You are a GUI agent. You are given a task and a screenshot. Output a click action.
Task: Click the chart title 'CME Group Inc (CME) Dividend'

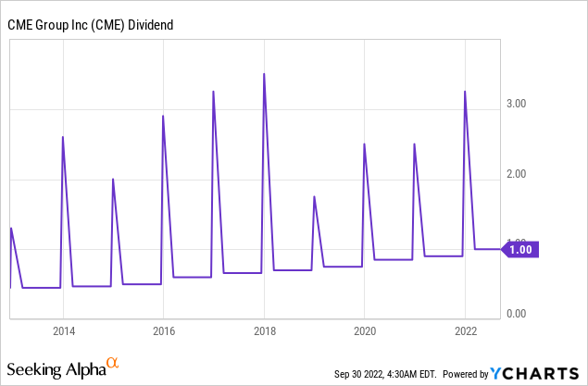coord(91,25)
